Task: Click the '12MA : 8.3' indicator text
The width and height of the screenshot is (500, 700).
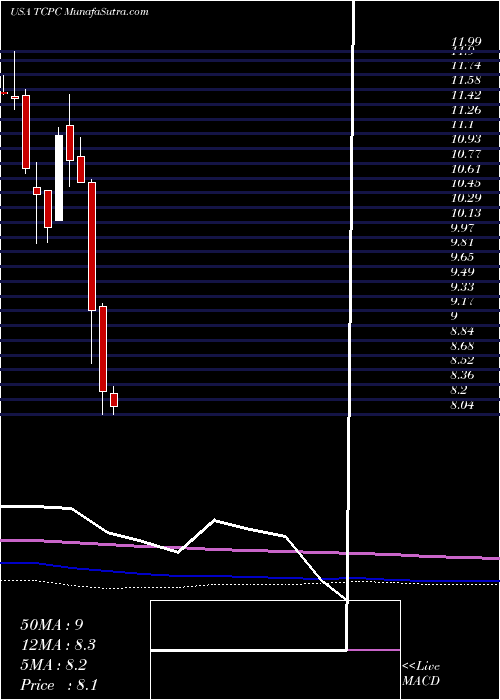Action: click(58, 645)
